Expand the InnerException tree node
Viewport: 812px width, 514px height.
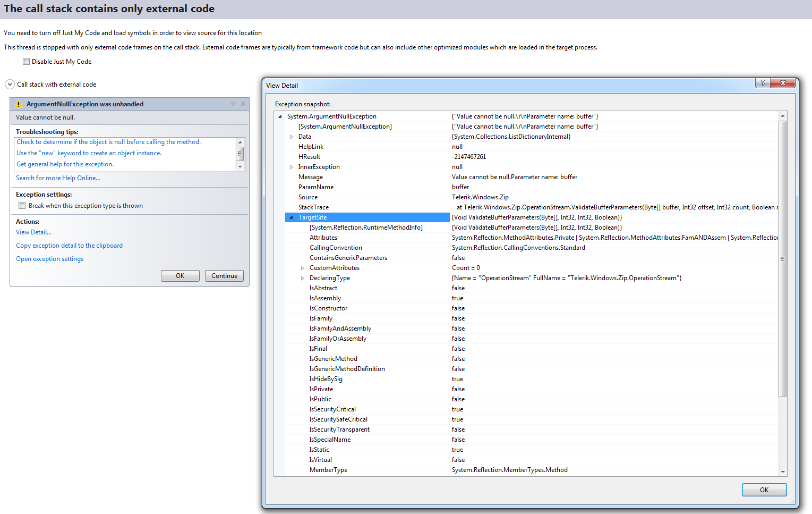pyautogui.click(x=291, y=167)
